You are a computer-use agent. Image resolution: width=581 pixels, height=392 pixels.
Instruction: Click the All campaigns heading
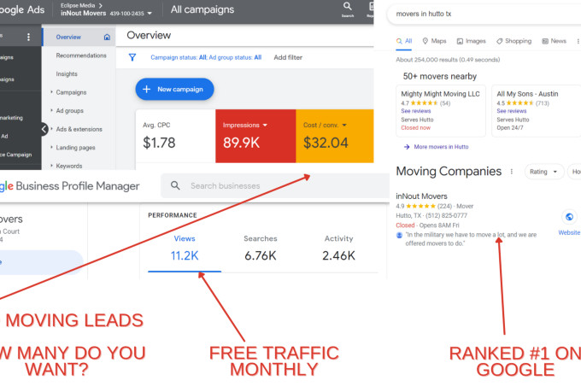pyautogui.click(x=202, y=9)
